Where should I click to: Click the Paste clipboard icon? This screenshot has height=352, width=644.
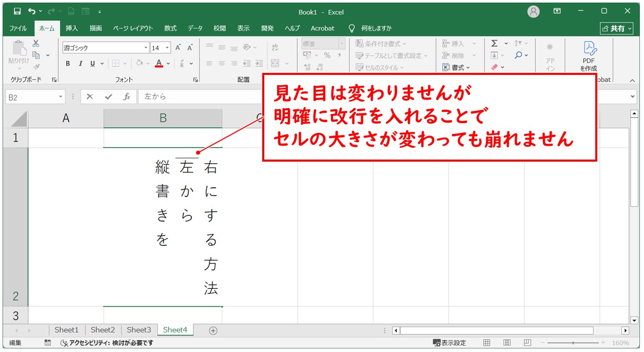tap(19, 48)
